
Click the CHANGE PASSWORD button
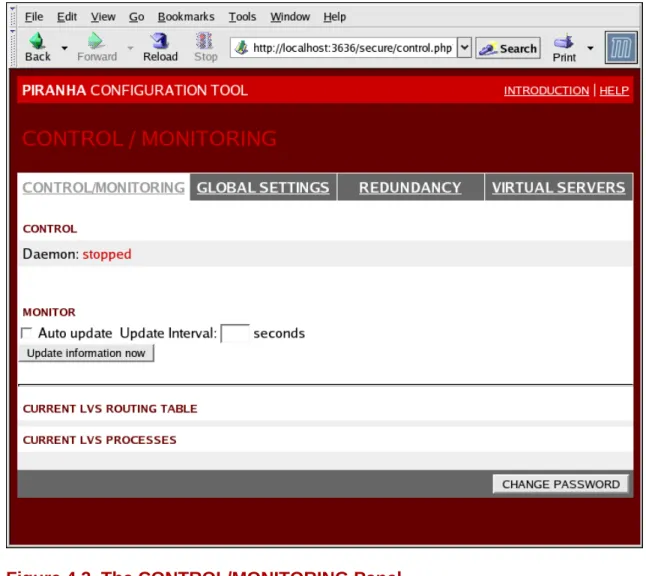tap(561, 484)
